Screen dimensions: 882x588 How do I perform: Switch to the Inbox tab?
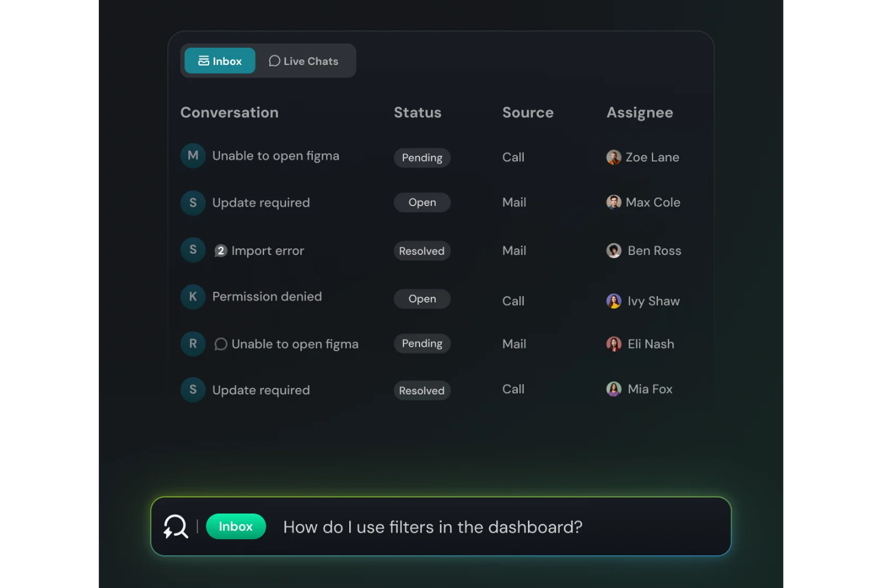tap(219, 60)
